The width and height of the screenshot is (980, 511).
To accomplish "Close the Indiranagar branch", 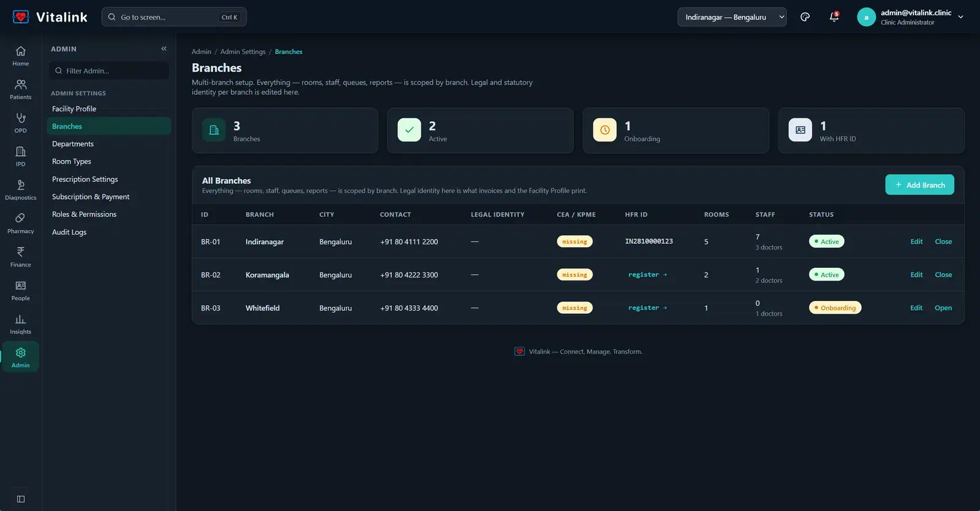I will point(943,241).
